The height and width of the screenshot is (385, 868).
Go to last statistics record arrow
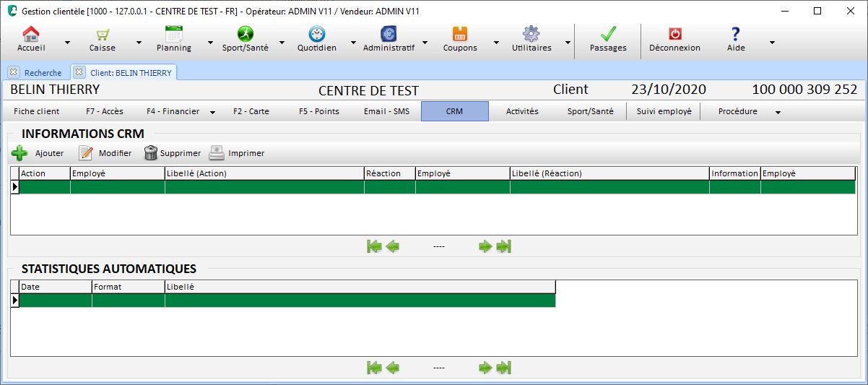(504, 368)
